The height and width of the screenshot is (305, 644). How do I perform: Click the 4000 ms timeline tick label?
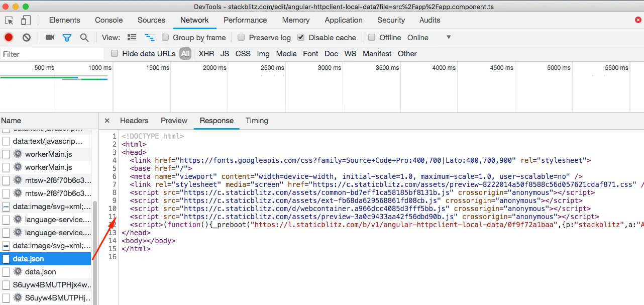[444, 68]
